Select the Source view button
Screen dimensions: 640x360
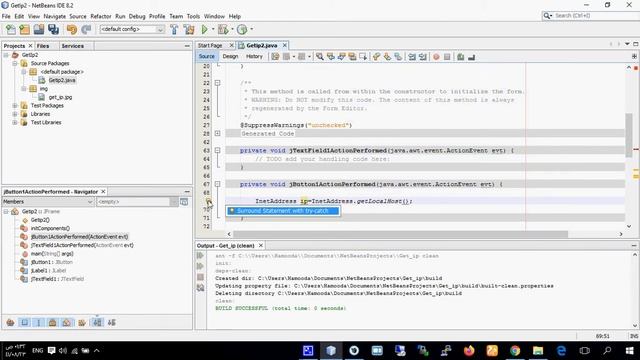click(207, 56)
